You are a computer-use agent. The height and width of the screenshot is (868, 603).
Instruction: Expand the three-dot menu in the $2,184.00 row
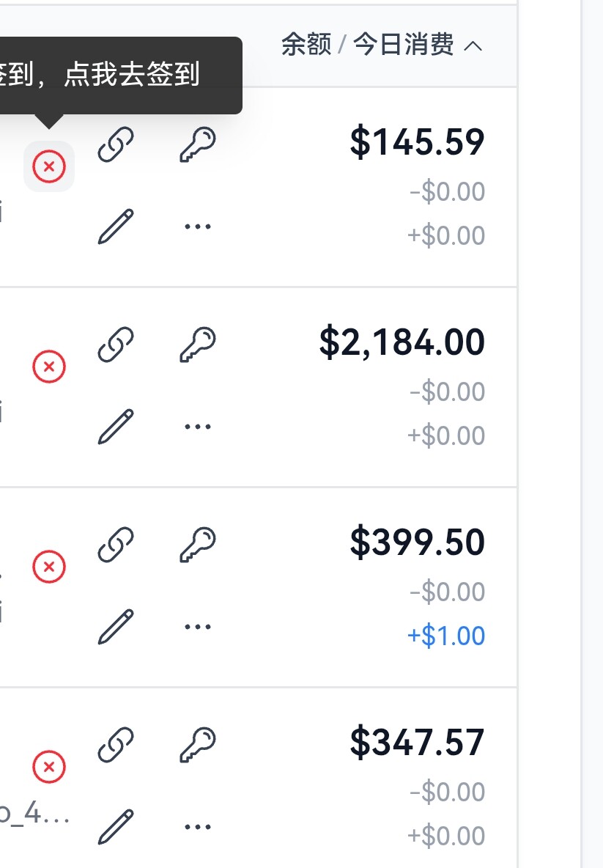(x=198, y=427)
